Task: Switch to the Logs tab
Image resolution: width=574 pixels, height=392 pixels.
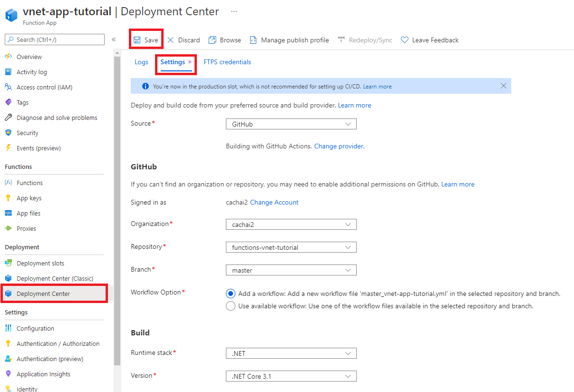Action: click(141, 62)
